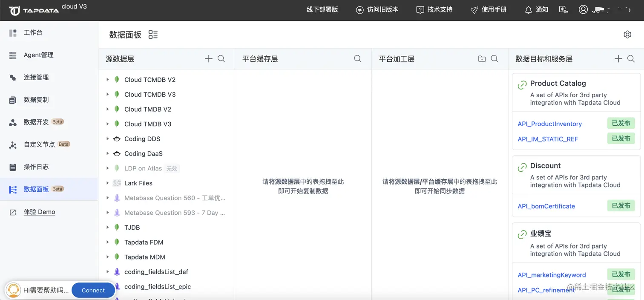Open the API_bomCertificate link
This screenshot has width=644, height=300.
click(x=546, y=206)
